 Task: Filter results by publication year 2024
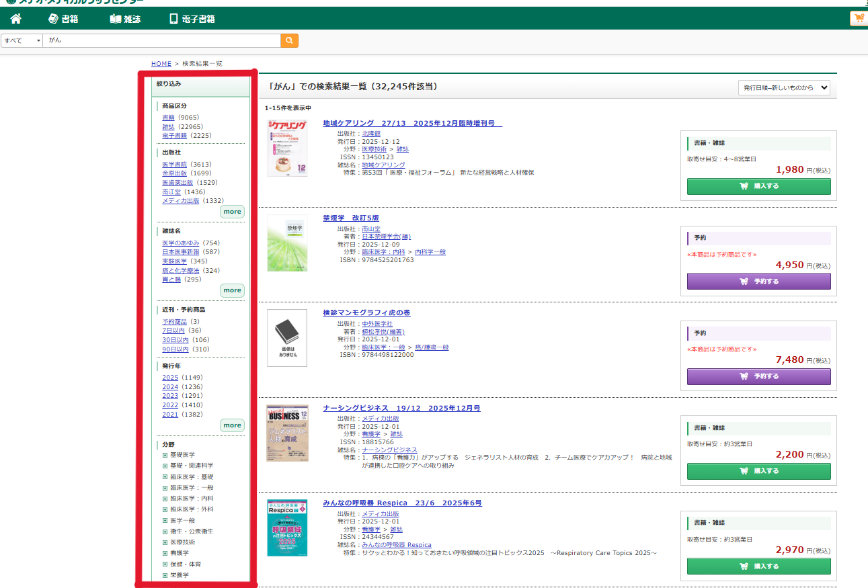point(170,387)
